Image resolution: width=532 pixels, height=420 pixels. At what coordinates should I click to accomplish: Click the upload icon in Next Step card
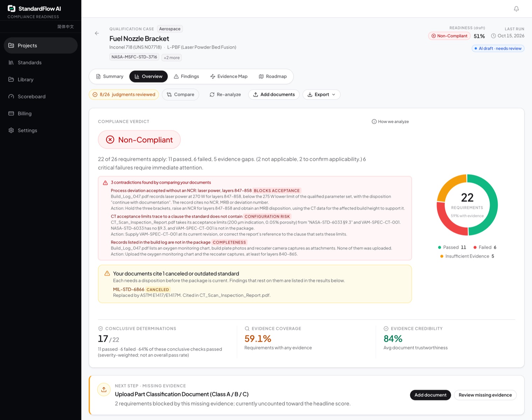pyautogui.click(x=104, y=390)
